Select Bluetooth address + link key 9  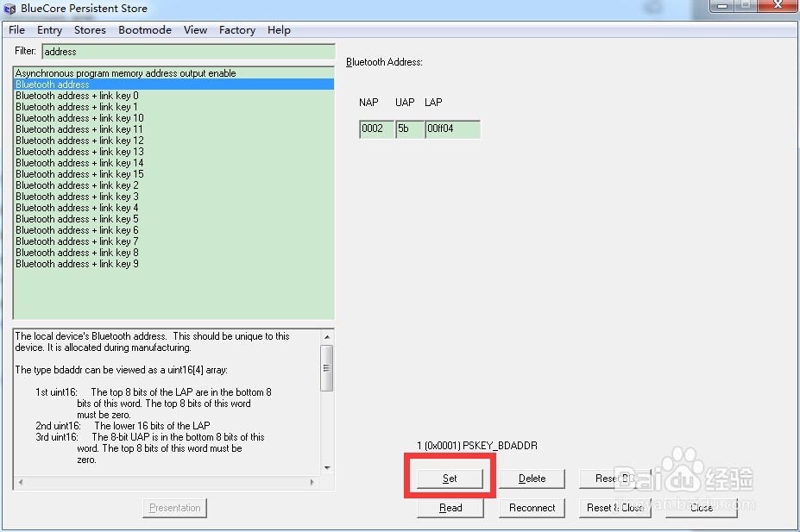[x=173, y=264]
